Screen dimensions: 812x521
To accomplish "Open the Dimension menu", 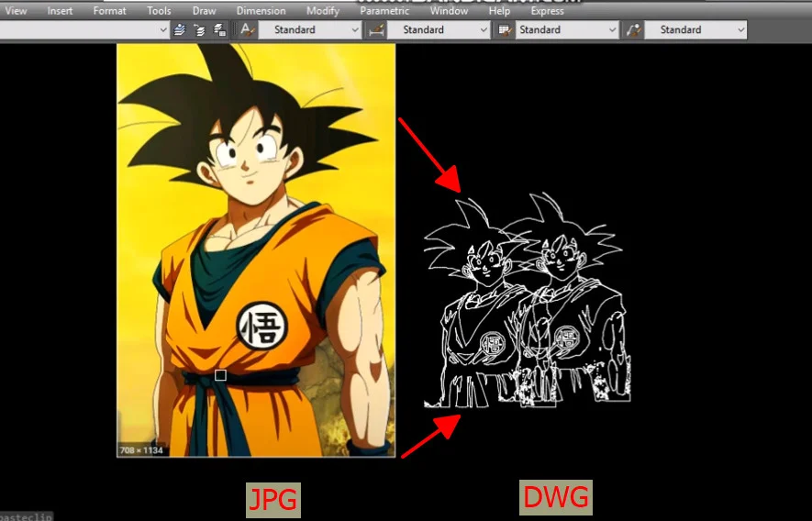I will [261, 10].
